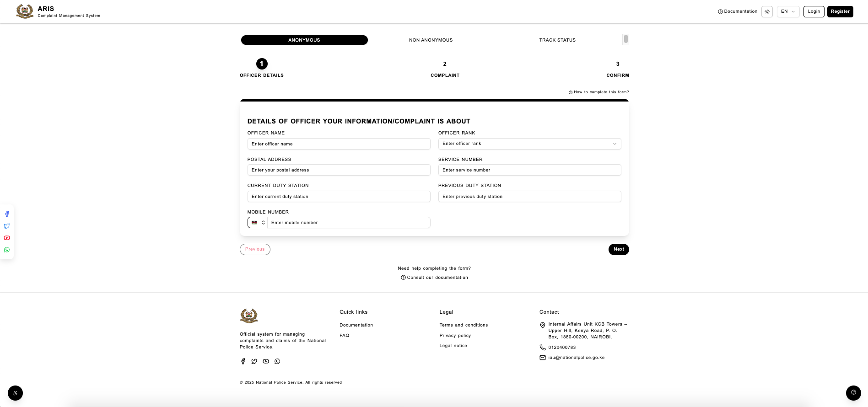
Task: Expand the EN language dropdown
Action: [x=788, y=11]
